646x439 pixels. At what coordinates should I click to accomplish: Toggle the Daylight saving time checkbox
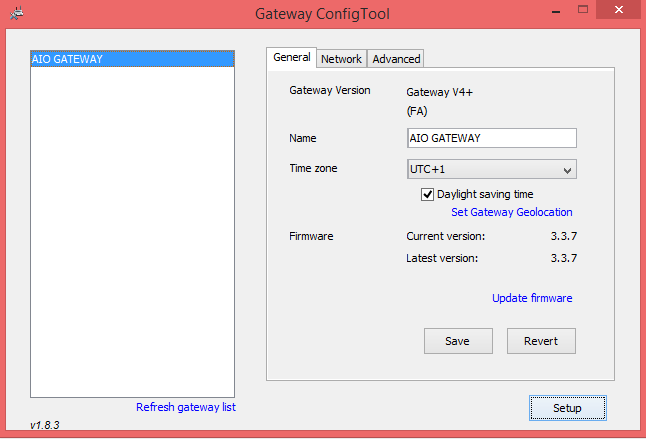[428, 194]
